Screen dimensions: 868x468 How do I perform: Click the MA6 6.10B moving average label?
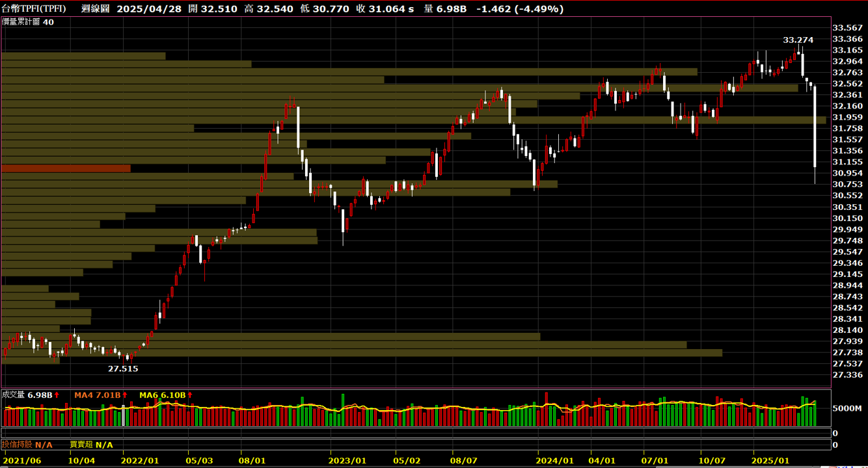(166, 395)
